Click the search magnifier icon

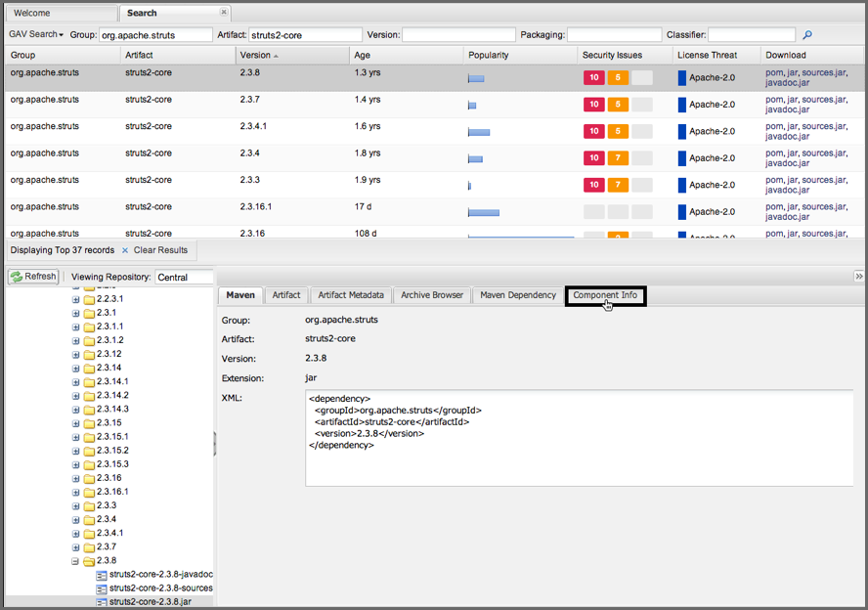(807, 35)
